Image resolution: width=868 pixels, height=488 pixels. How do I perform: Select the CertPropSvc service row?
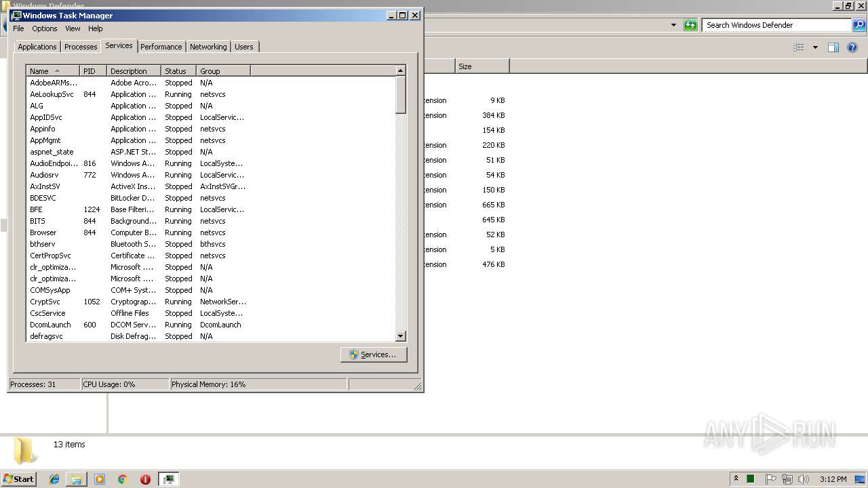point(210,256)
